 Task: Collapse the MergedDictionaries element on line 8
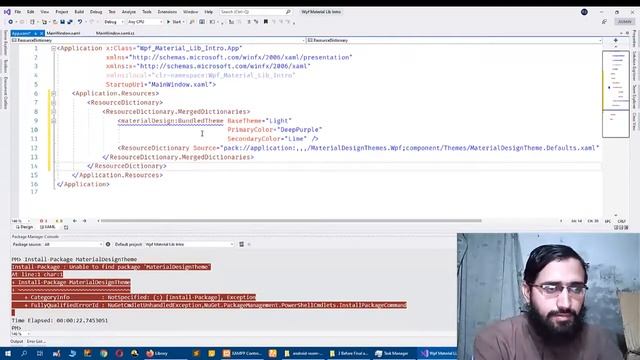[53, 111]
